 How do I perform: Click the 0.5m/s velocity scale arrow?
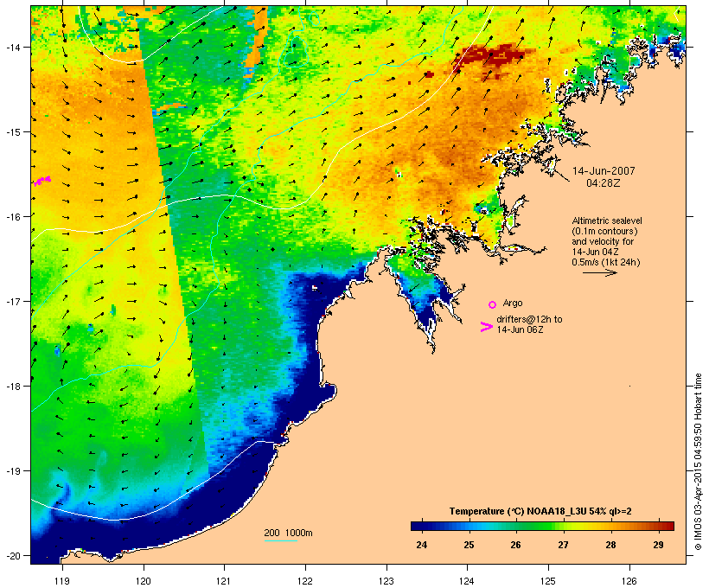click(599, 272)
